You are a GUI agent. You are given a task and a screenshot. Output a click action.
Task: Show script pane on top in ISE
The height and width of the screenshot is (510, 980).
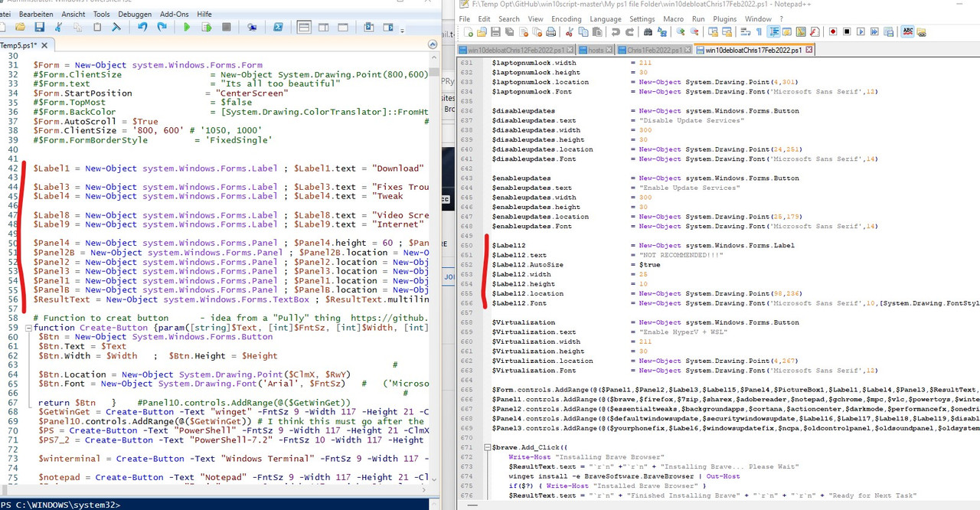(304, 27)
